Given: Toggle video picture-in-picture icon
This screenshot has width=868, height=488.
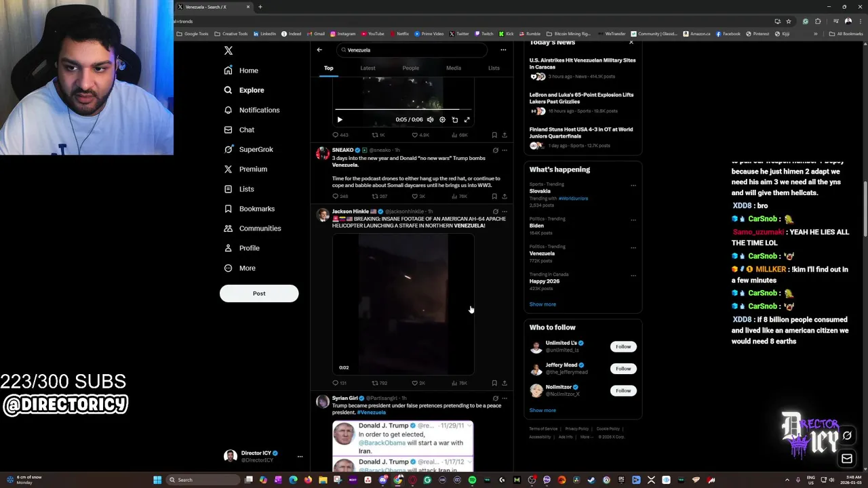Looking at the screenshot, I should [x=454, y=120].
